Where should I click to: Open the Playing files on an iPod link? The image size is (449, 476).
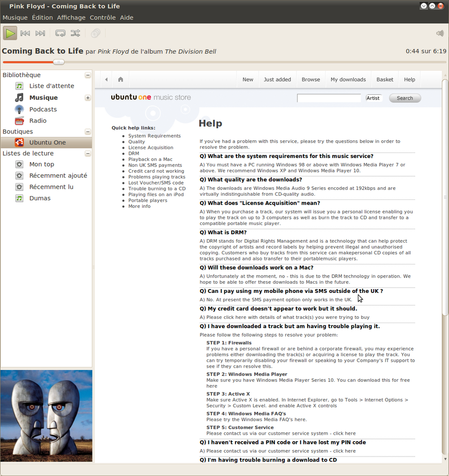156,195
